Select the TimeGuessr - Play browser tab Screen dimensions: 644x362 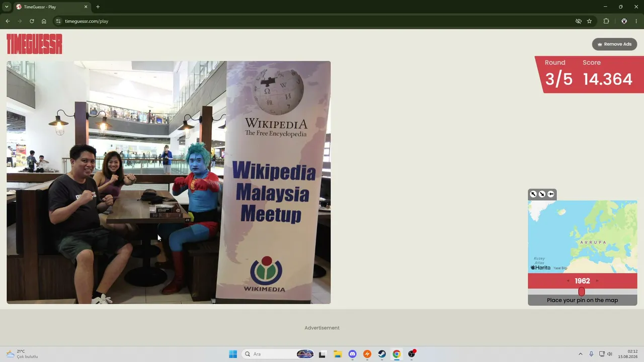coord(52,7)
